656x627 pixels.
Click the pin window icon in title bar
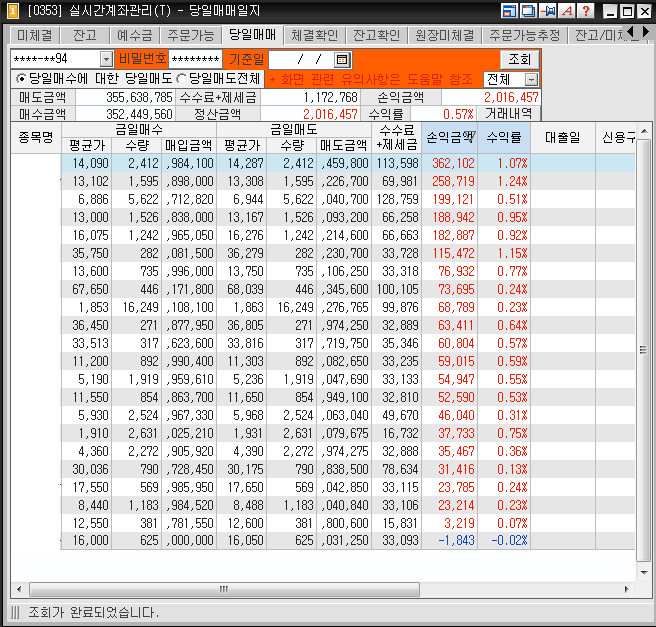coord(547,11)
